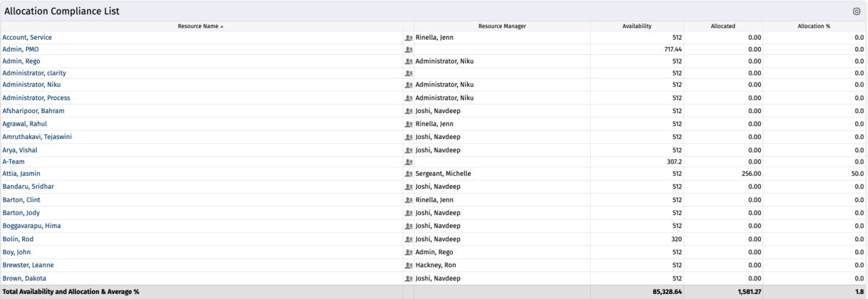The height and width of the screenshot is (299, 868).
Task: Open the A-Team resource link
Action: [13, 162]
